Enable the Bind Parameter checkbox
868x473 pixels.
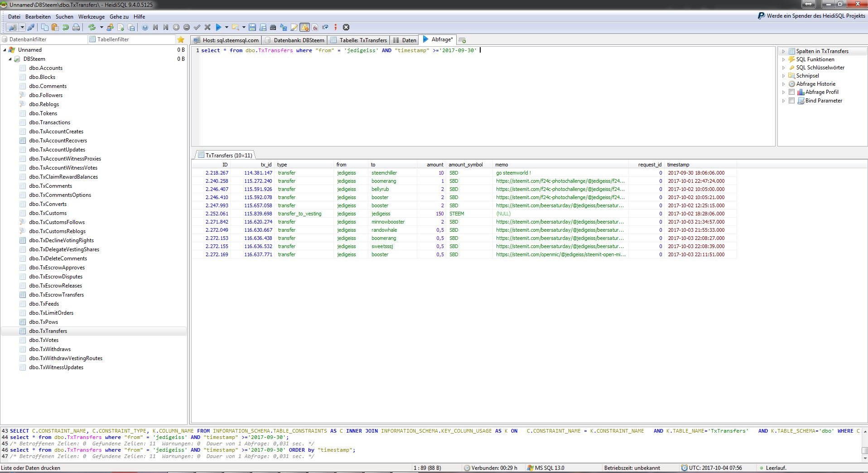791,101
